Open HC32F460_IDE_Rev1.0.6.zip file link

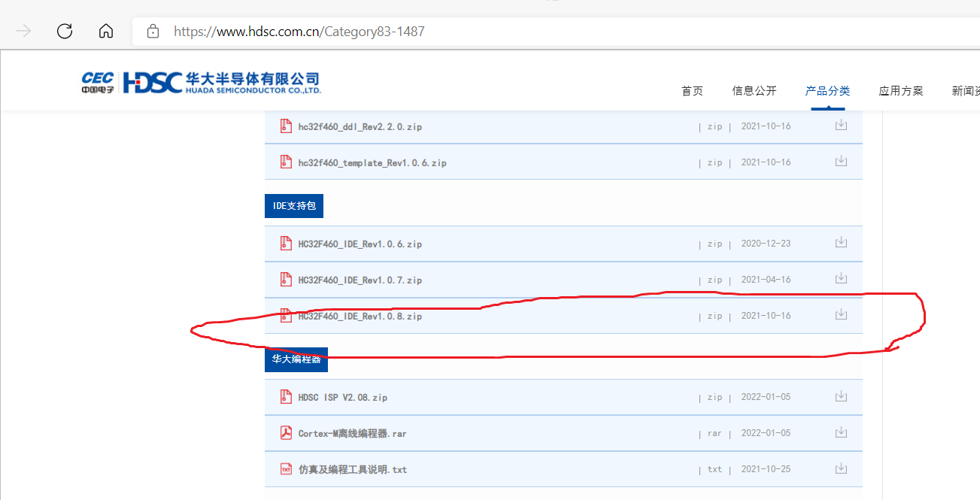360,244
